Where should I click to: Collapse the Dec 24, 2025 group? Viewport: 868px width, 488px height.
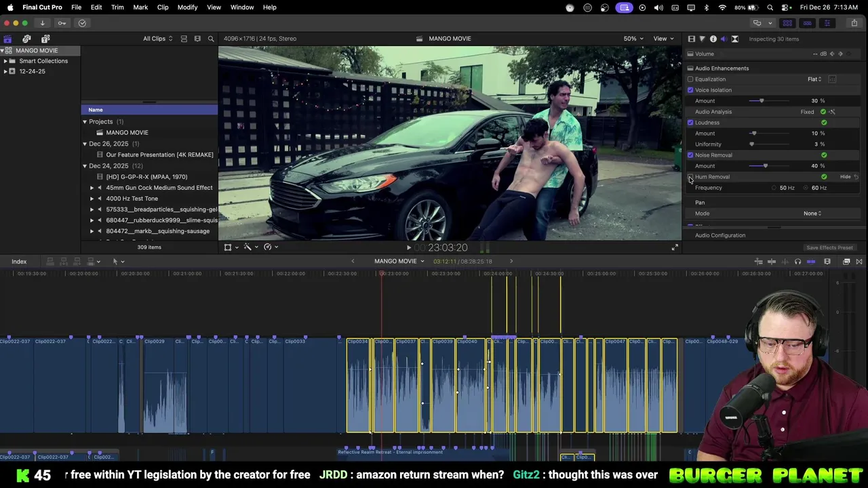click(85, 166)
